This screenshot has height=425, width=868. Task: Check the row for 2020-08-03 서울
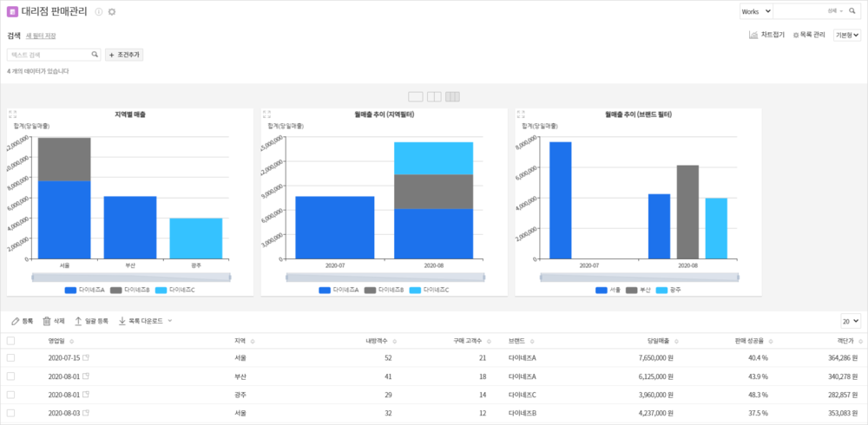pyautogui.click(x=10, y=413)
